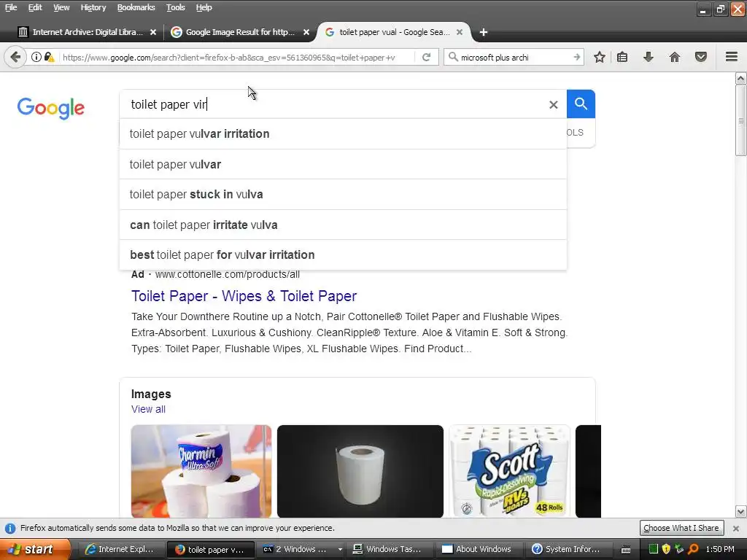The image size is (747, 560).
Task: Click in the Google search input field
Action: click(333, 104)
